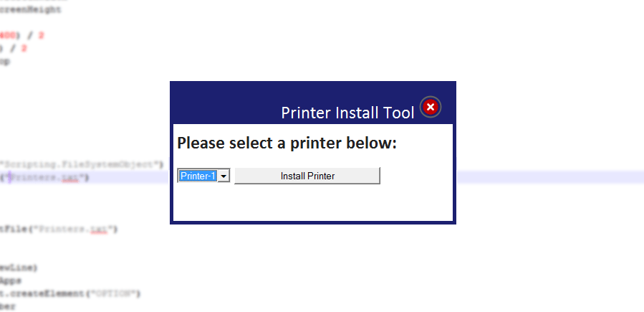This screenshot has width=644, height=312.
Task: Click the 'Please select a printer below:' heading
Action: click(287, 143)
